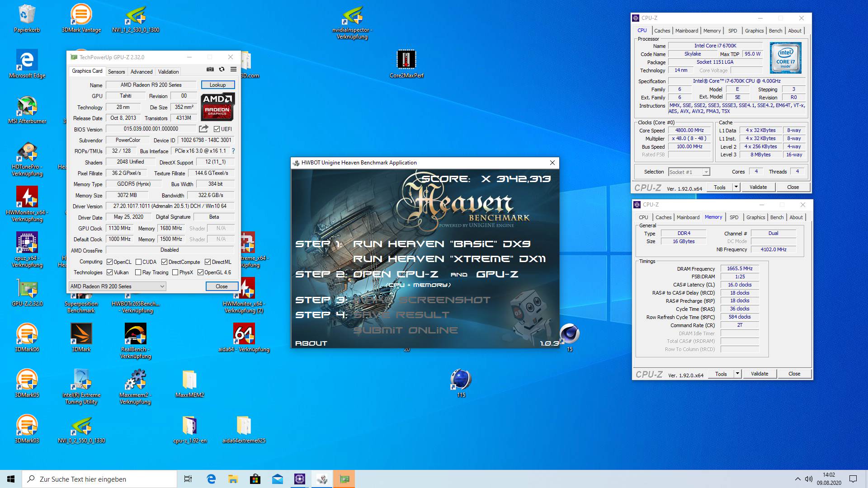Open the aida64 shortcut icon
The width and height of the screenshot is (868, 488).
point(244,338)
